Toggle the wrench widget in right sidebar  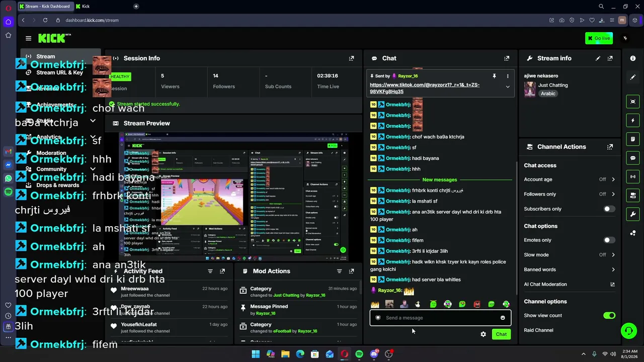point(633,214)
